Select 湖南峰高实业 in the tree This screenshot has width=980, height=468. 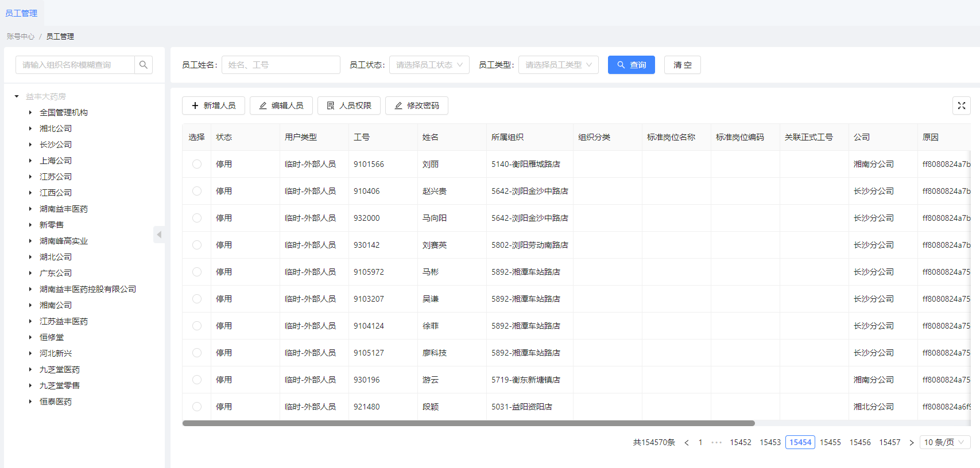pos(64,241)
